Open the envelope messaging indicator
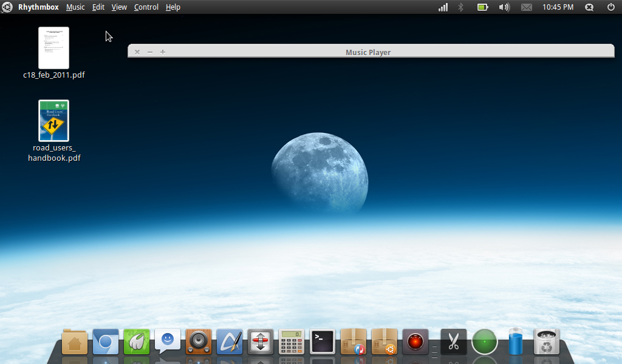The width and height of the screenshot is (622, 364). 527,7
